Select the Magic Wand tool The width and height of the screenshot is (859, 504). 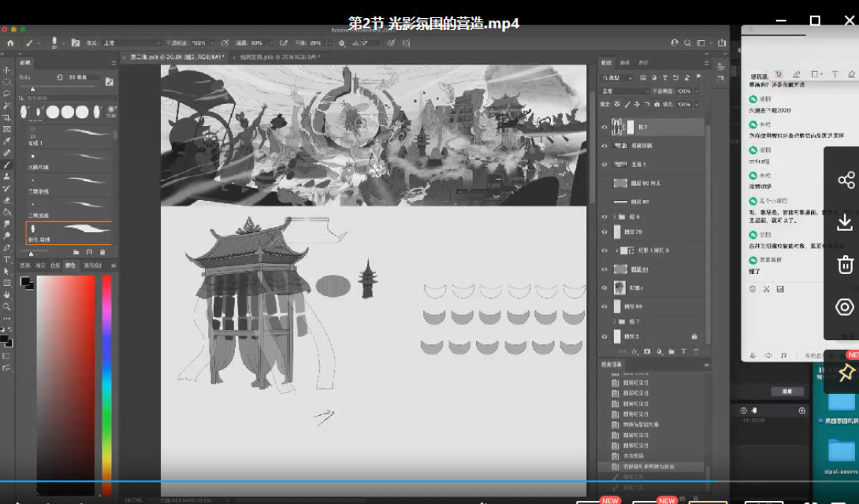tap(6, 105)
